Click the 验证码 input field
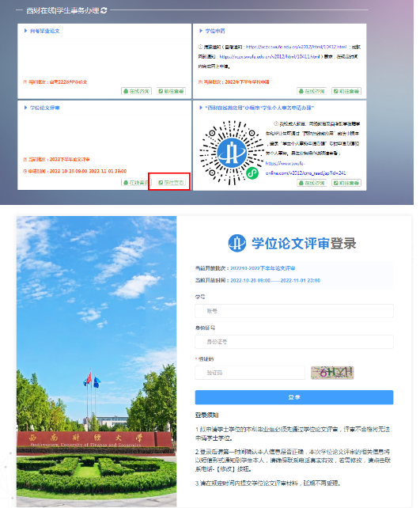 coord(250,373)
